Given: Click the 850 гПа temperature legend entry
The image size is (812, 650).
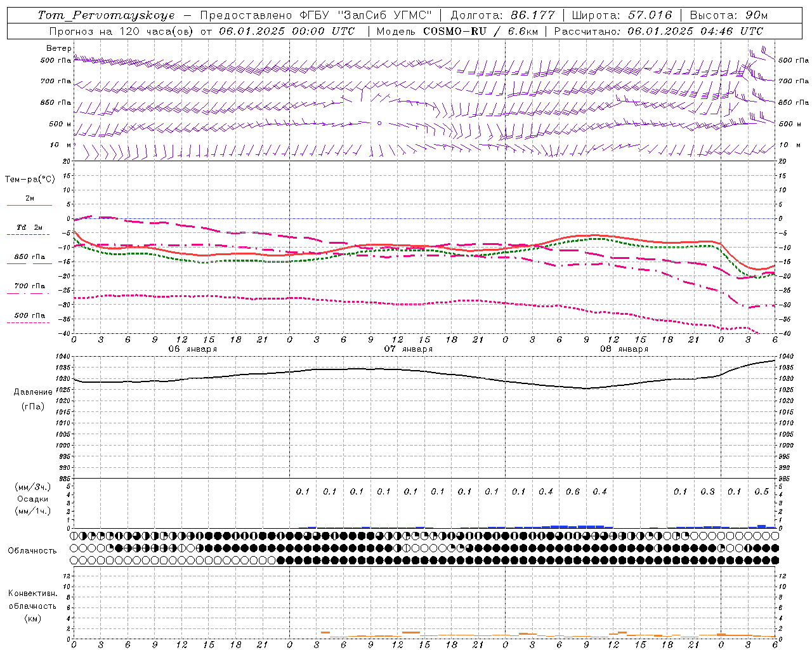Looking at the screenshot, I should (x=30, y=257).
